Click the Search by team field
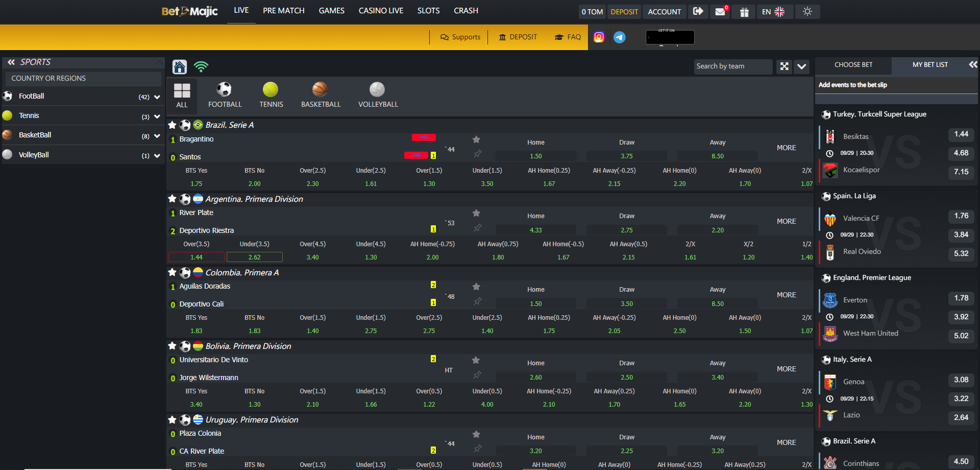The image size is (980, 470). pos(732,66)
